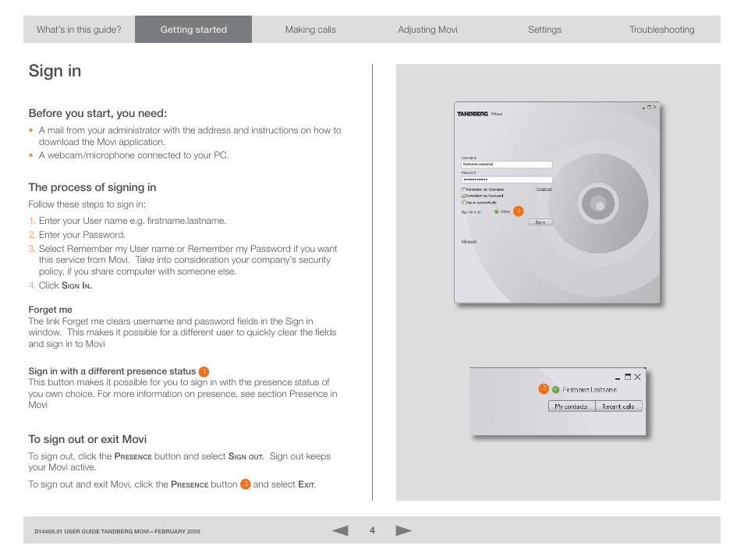
Task: Open the Getting started tab
Action: click(193, 30)
